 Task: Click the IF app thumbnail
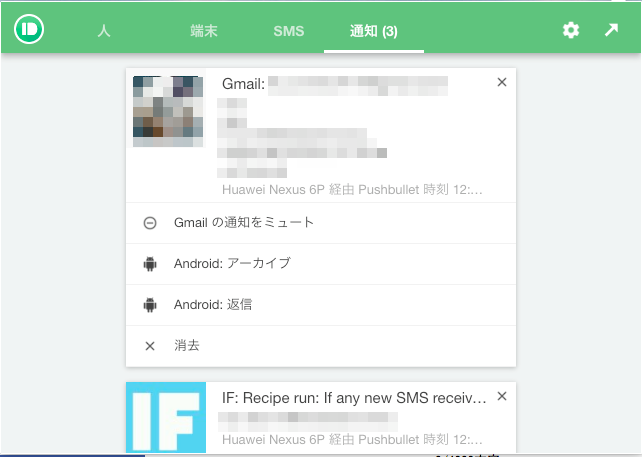click(166, 417)
